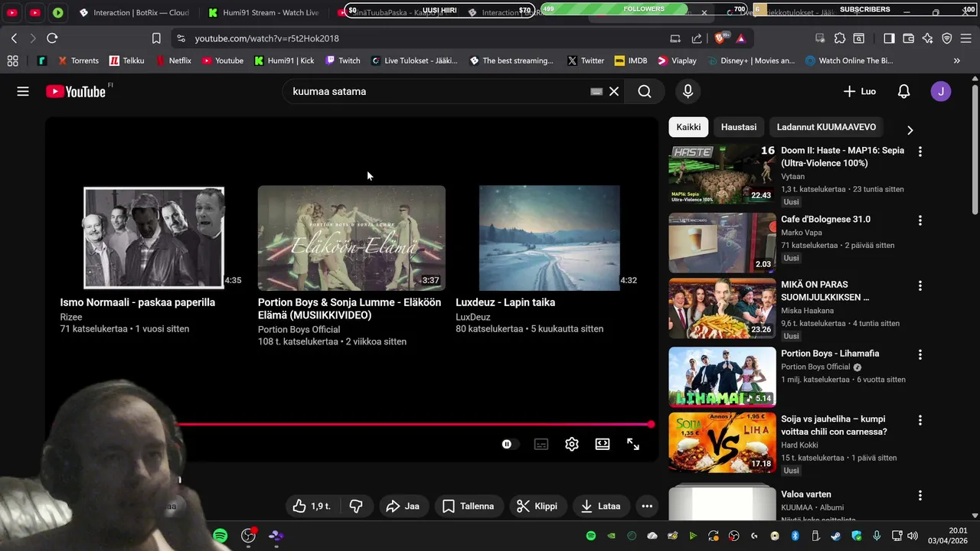This screenshot has height=551, width=980.
Task: Open the Brave wallet icon
Action: pos(908,38)
